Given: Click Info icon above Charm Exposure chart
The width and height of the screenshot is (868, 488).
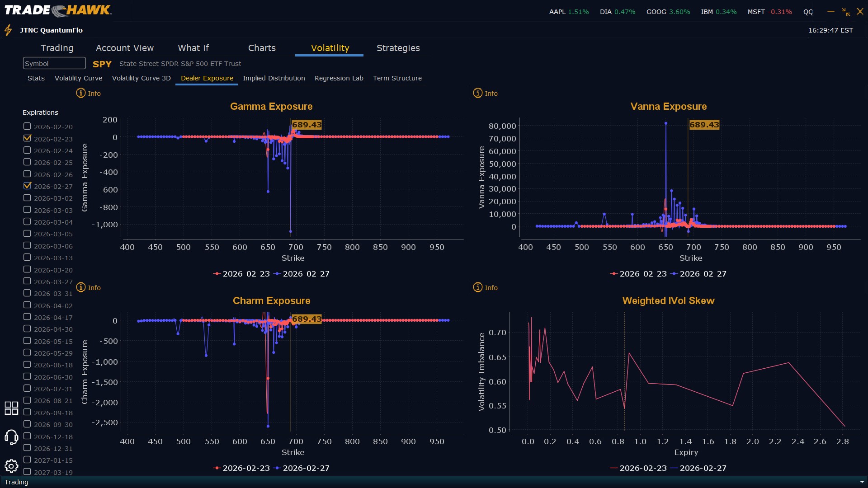Looking at the screenshot, I should [81, 287].
